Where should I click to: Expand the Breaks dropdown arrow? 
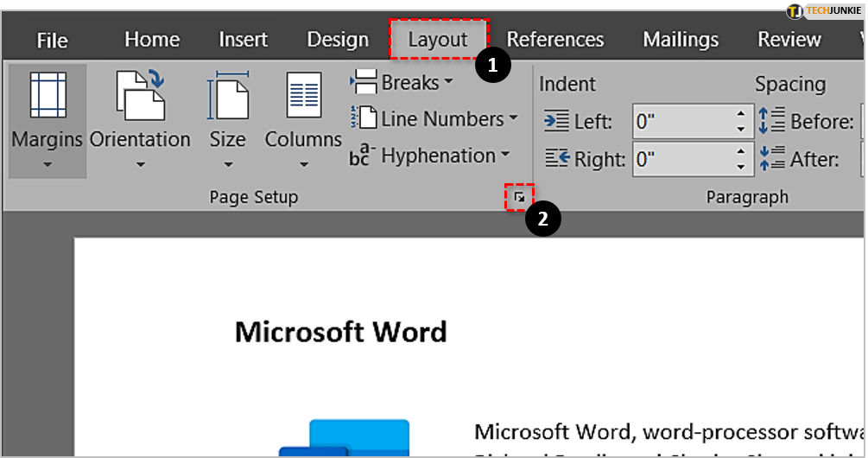(x=448, y=83)
